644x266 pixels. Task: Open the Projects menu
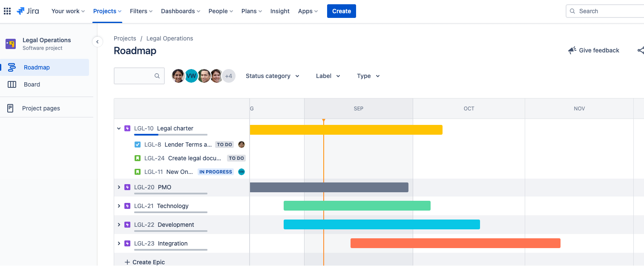click(x=106, y=11)
